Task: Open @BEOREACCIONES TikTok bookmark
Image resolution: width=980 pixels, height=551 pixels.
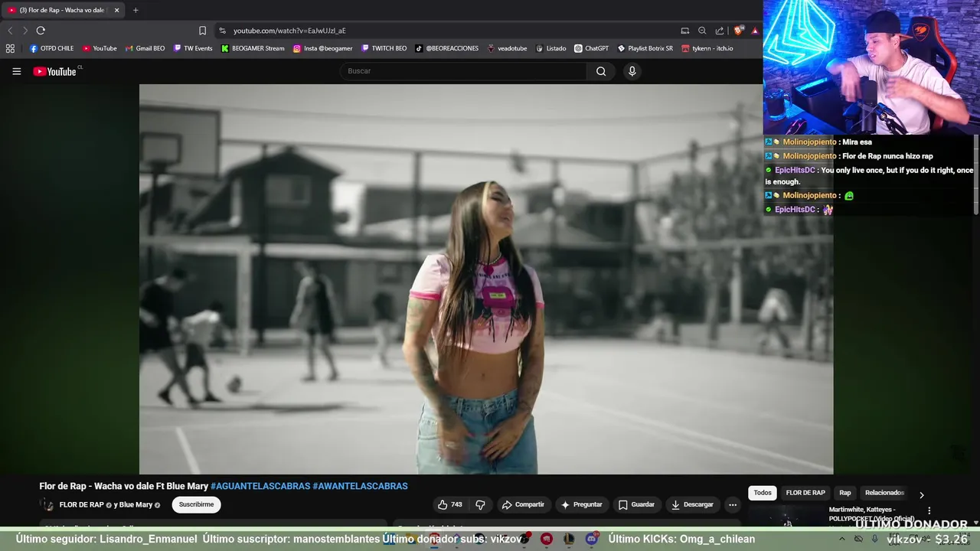Action: 446,48
